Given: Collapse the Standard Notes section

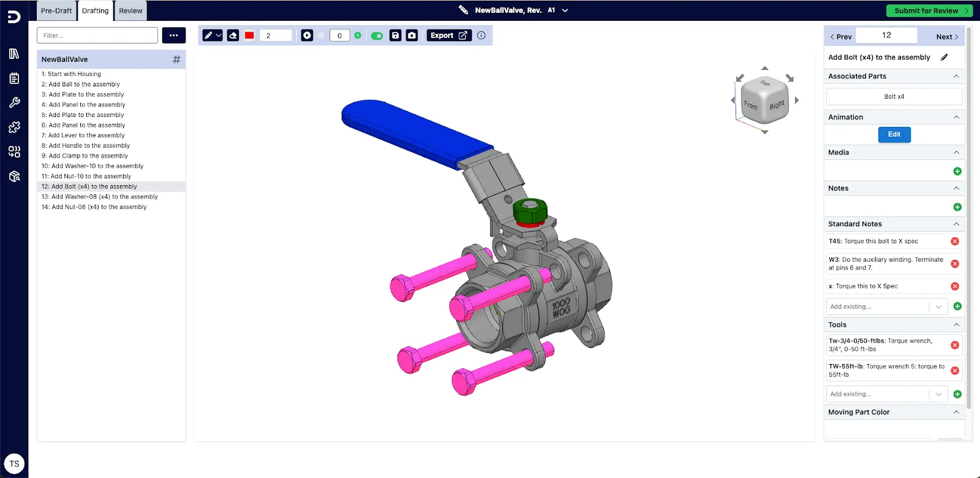Looking at the screenshot, I should pos(956,224).
